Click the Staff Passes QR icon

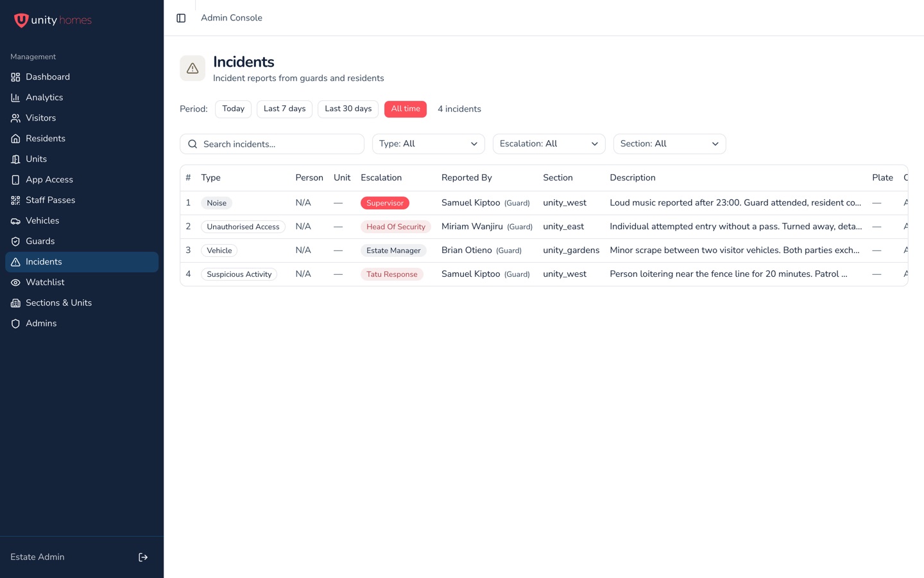[15, 200]
